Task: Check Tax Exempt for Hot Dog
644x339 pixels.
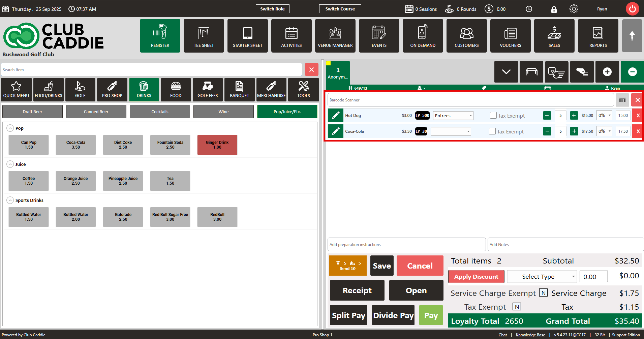Action: [493, 116]
